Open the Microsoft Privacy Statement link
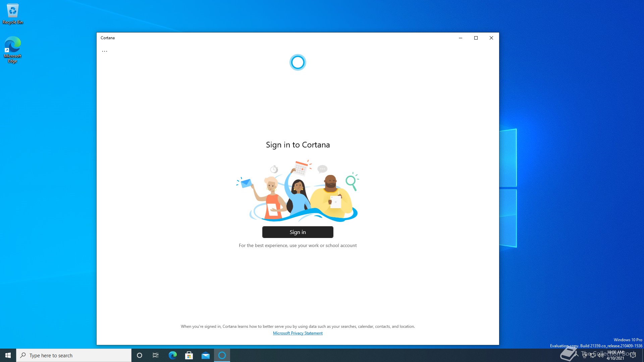Screen dimensions: 644x362 pyautogui.click(x=298, y=333)
